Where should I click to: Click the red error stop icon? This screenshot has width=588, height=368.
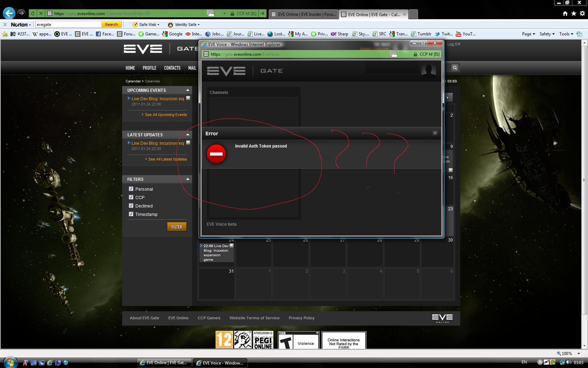click(x=216, y=154)
